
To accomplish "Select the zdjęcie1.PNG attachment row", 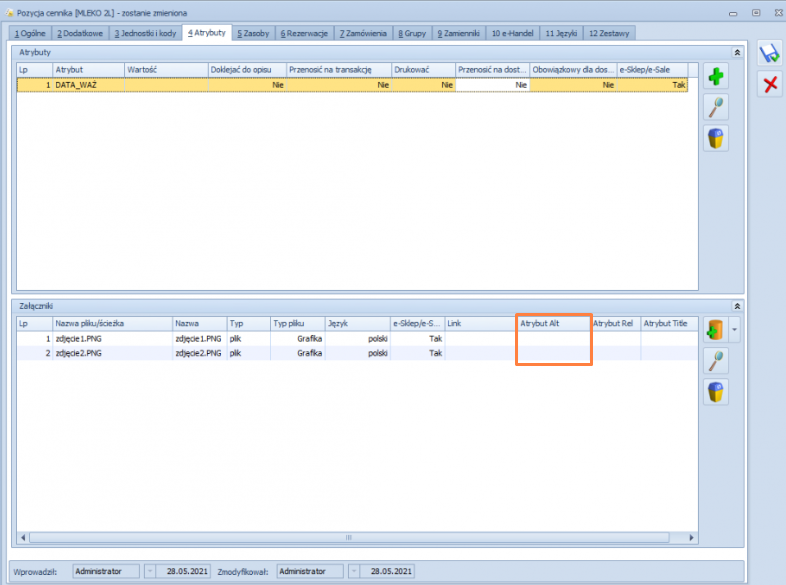I will [357, 339].
